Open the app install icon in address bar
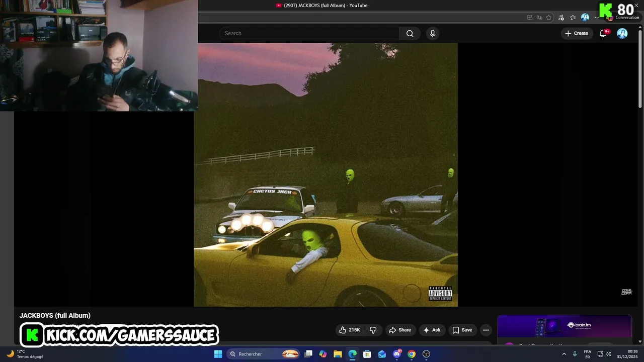Screen dimensions: 644x362 pyautogui.click(x=530, y=18)
